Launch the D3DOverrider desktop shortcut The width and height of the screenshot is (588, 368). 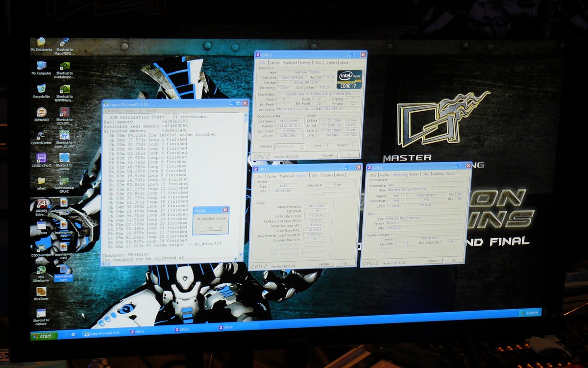tap(41, 249)
